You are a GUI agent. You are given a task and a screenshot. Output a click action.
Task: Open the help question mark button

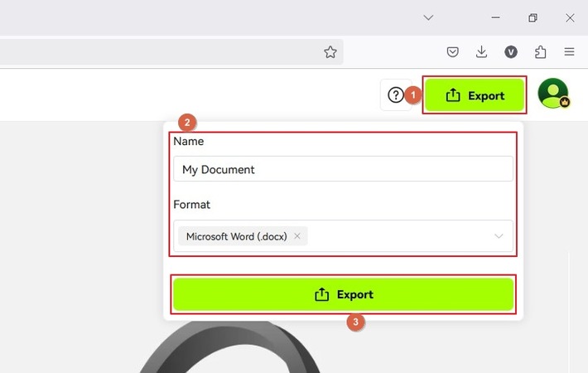[396, 95]
